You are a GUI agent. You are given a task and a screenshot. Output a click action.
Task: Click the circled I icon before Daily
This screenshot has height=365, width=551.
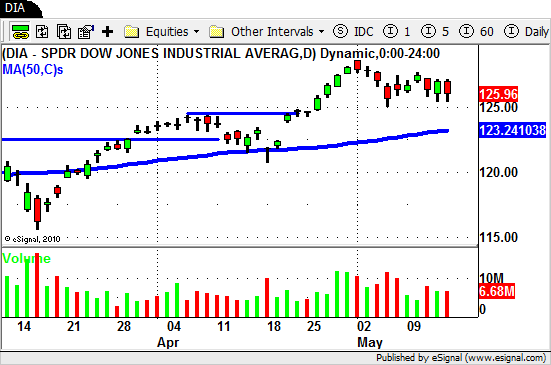tap(511, 31)
